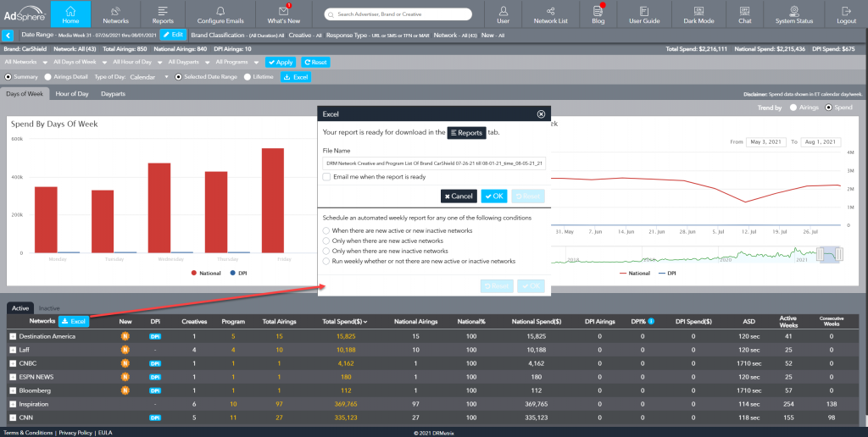
Task: Click the DPI badge on CNBC row
Action: point(155,363)
